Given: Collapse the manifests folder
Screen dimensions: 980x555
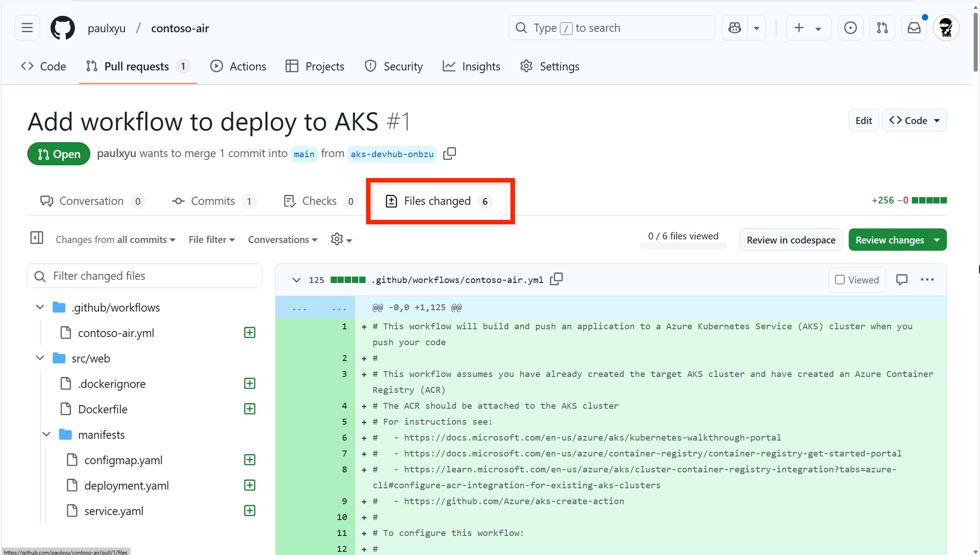Looking at the screenshot, I should 46,435.
